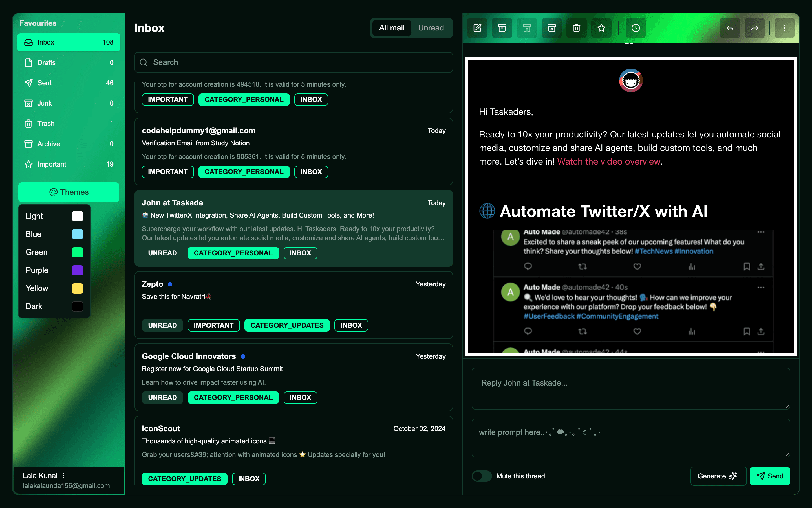Click the Send button
This screenshot has height=508, width=812.
click(770, 476)
